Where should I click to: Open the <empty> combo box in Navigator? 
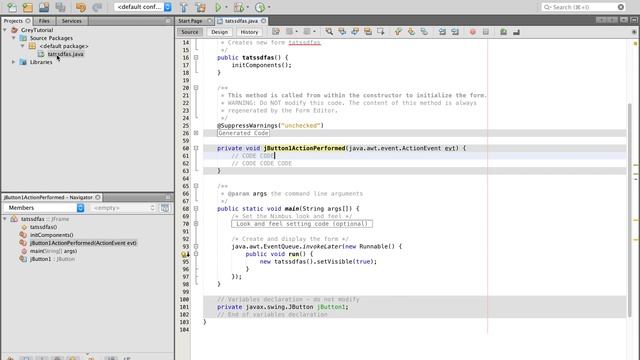tap(123, 208)
